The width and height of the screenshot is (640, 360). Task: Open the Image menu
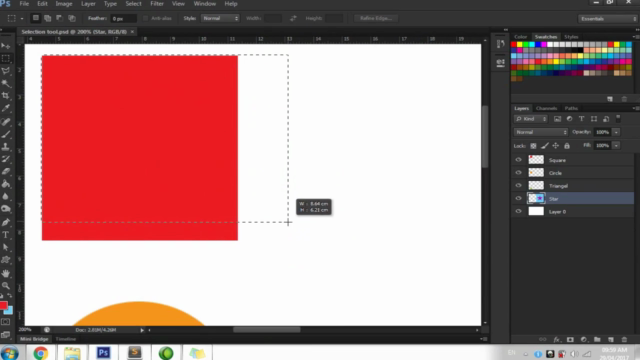(64, 4)
